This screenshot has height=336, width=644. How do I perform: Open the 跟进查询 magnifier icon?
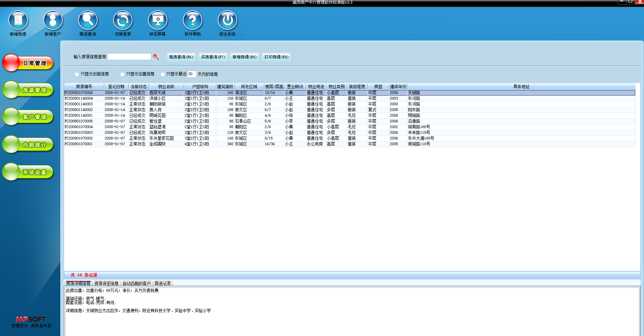pyautogui.click(x=88, y=20)
